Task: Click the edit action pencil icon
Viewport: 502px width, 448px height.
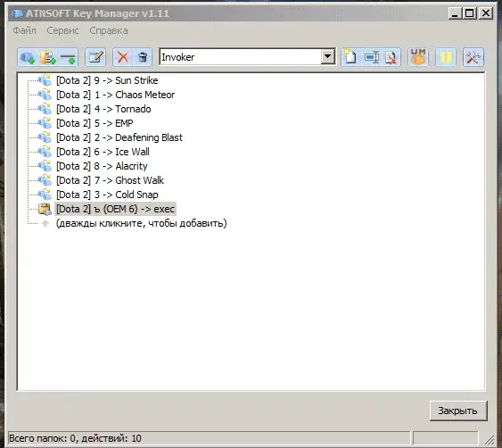Action: pos(95,57)
